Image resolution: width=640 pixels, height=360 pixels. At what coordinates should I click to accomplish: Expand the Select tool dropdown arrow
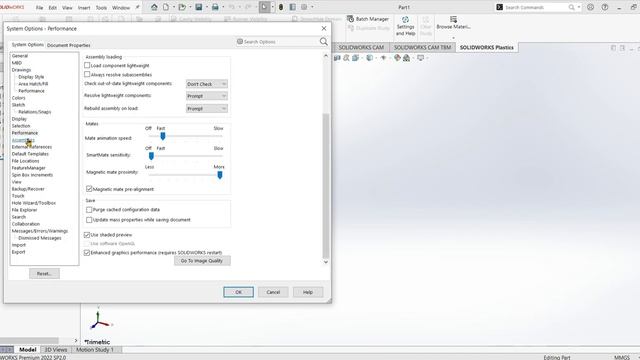[x=272, y=7]
